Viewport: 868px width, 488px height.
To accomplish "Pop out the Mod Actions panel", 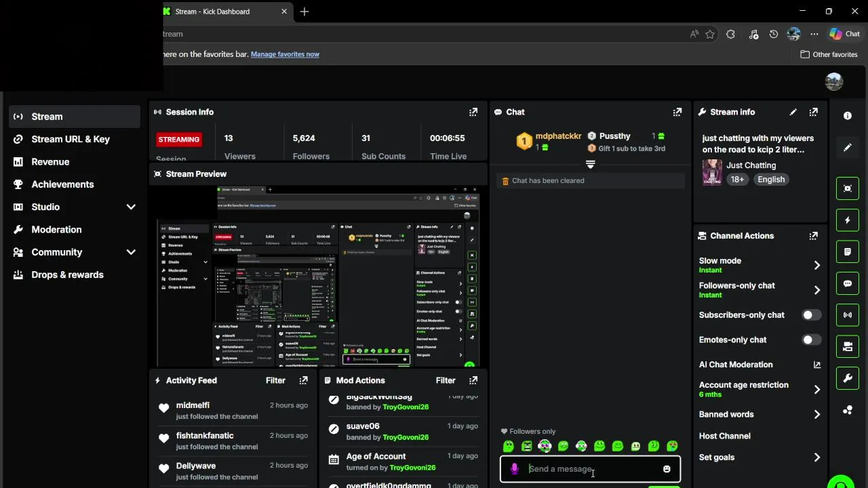I will pyautogui.click(x=473, y=380).
